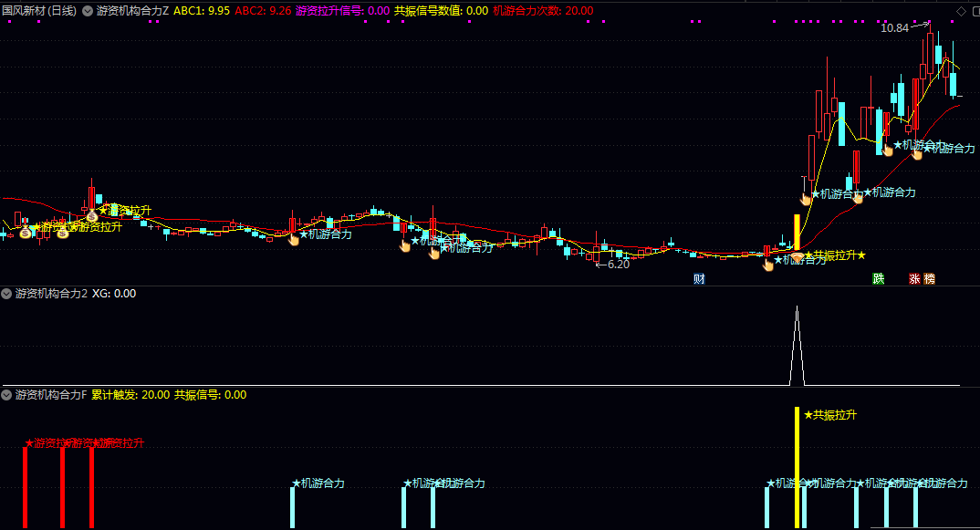Click the ABC2: 9.26 value
This screenshot has height=530, width=980.
coord(263,11)
